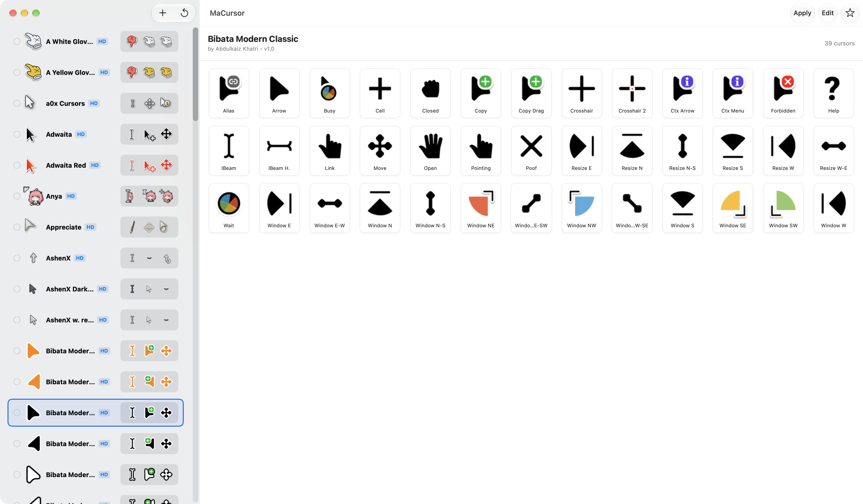Viewport: 863px width, 504px height.
Task: Open the AshenX theme in the sidebar
Action: [96, 258]
